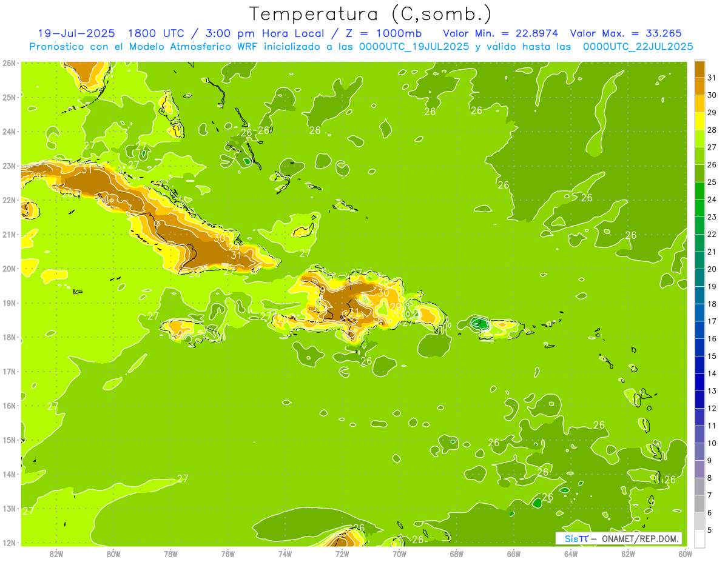Click the 24N latitude axis label

[x=8, y=131]
